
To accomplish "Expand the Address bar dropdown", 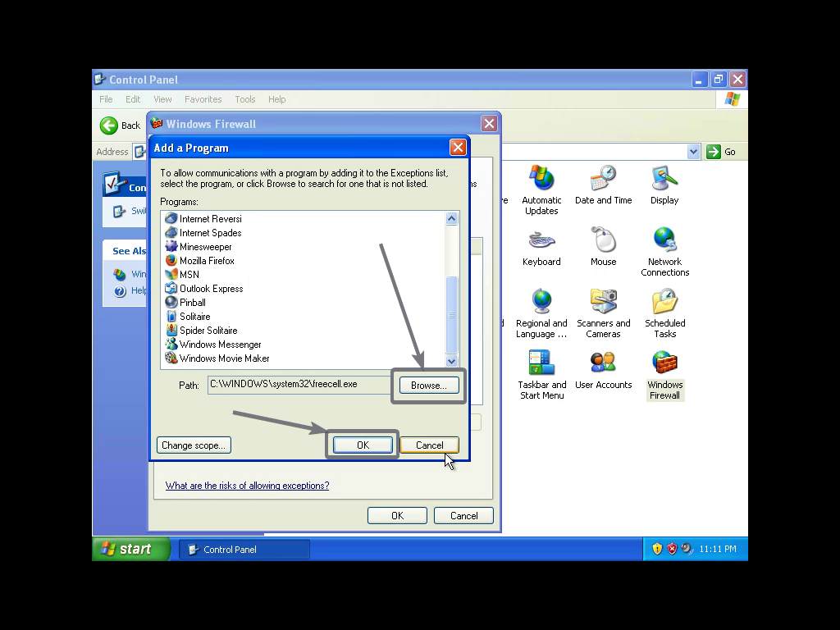I will 694,152.
